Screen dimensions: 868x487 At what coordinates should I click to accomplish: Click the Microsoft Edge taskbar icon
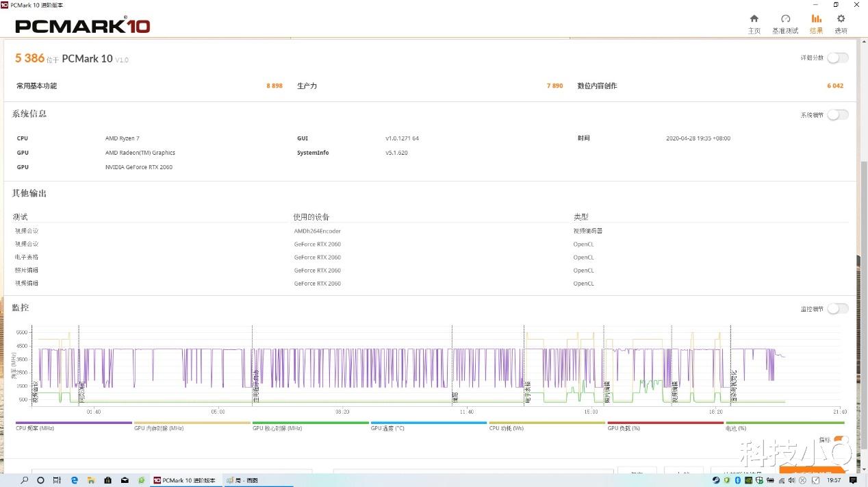(x=75, y=480)
